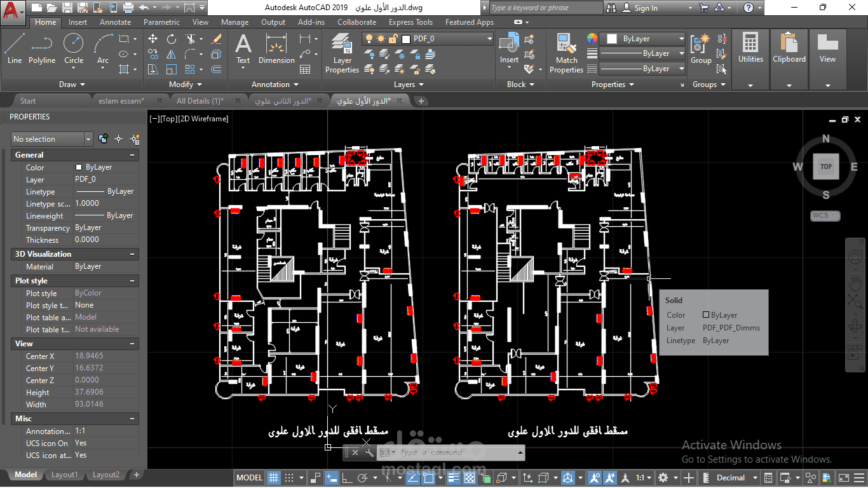This screenshot has height=488, width=868.
Task: Click the Rectangle tool in Draw panel
Action: [124, 39]
